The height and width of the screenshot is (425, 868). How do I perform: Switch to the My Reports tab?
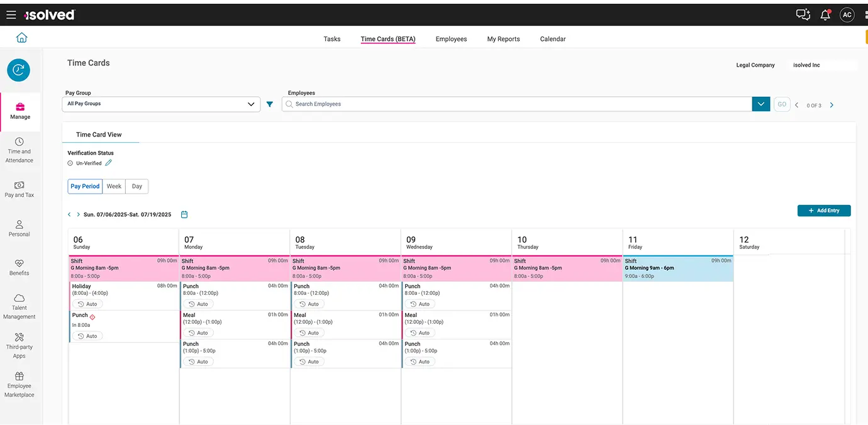[x=503, y=38]
